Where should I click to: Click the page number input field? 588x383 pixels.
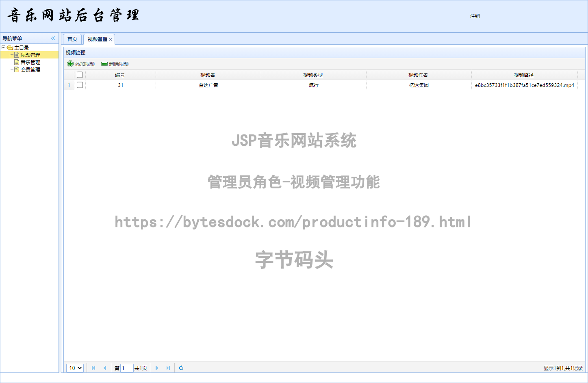pos(127,368)
